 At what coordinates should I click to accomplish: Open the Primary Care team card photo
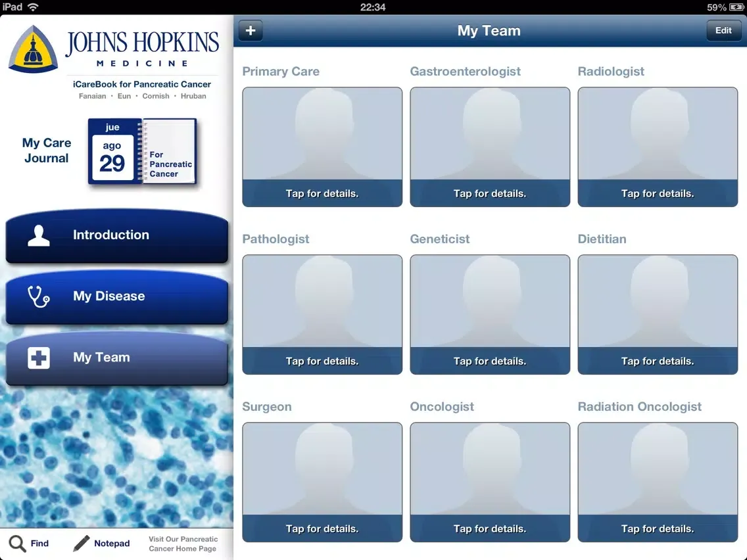pos(322,133)
